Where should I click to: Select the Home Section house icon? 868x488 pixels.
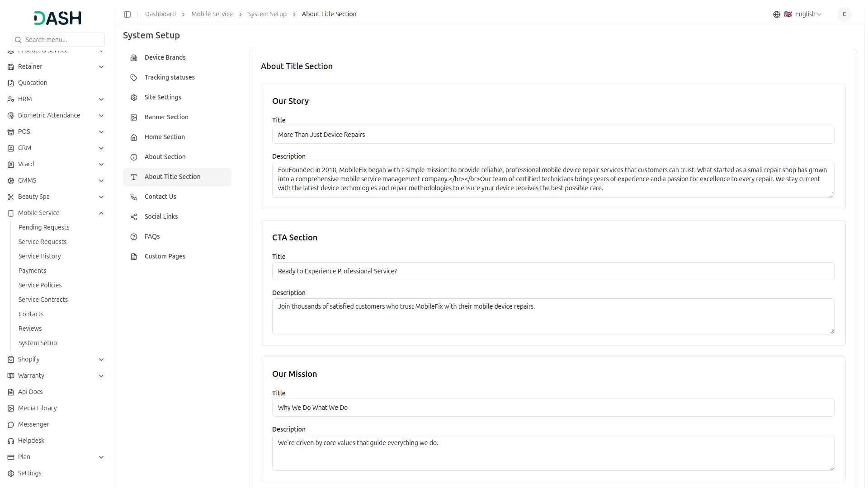click(x=133, y=137)
